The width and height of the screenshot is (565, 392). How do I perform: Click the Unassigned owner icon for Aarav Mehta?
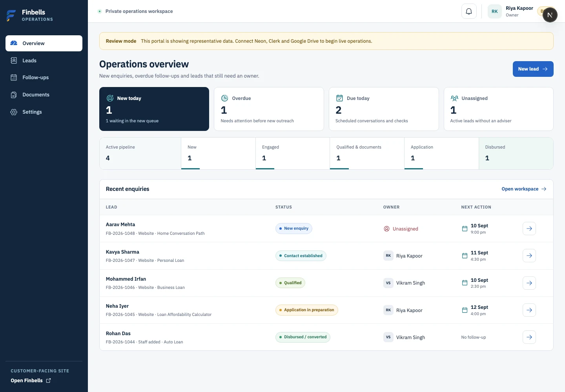click(x=386, y=229)
